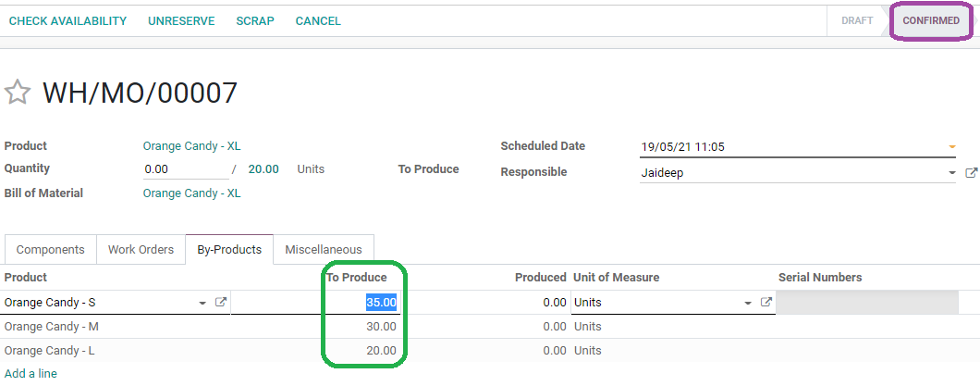Open the Bill of Material Orange Candy - XL link

point(192,193)
